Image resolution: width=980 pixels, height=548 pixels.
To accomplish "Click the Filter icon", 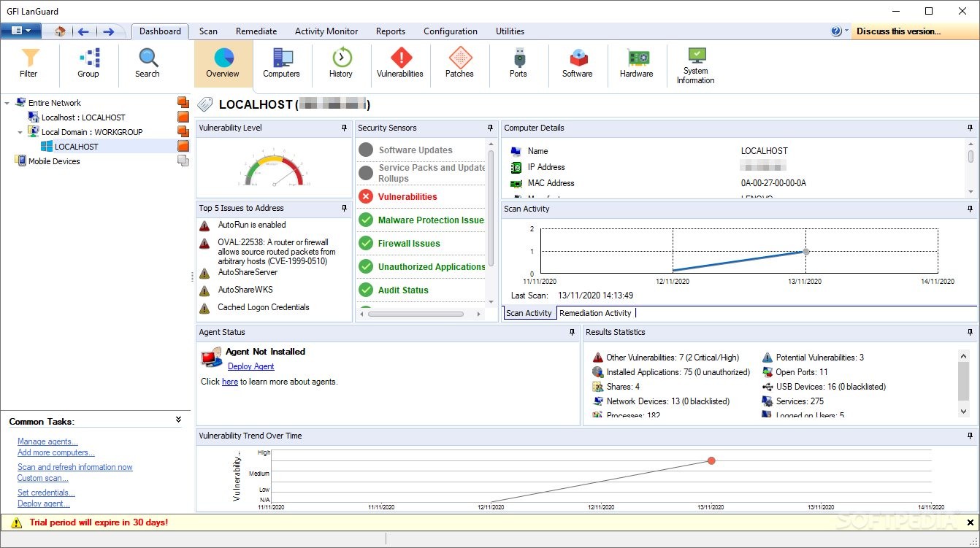I will click(29, 64).
